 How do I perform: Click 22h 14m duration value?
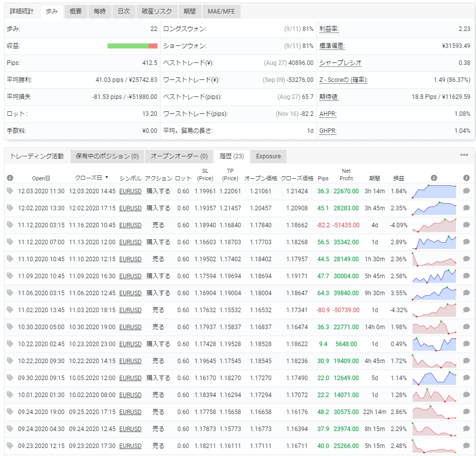[374, 412]
